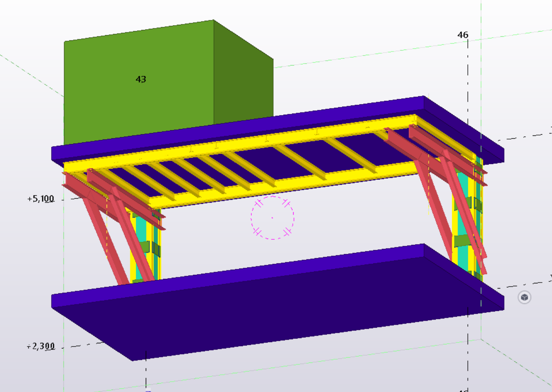Click the magenta rotation center circle
552x392 pixels.
coord(272,218)
